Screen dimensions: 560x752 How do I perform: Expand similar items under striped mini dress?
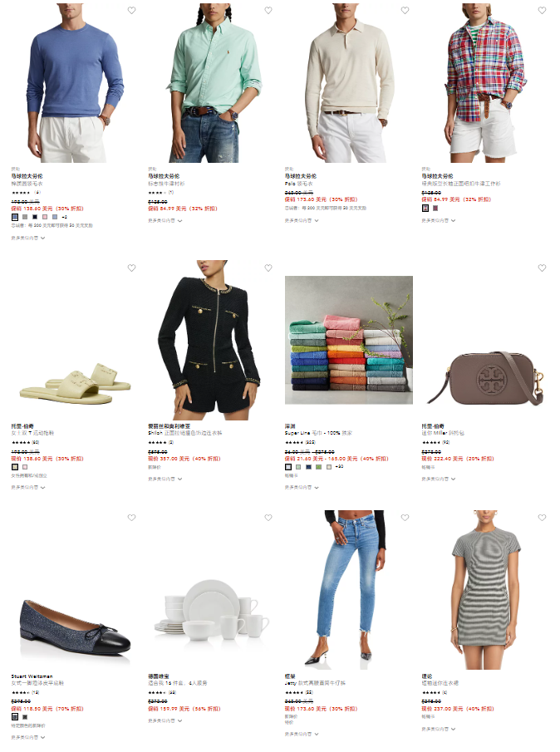point(439,730)
